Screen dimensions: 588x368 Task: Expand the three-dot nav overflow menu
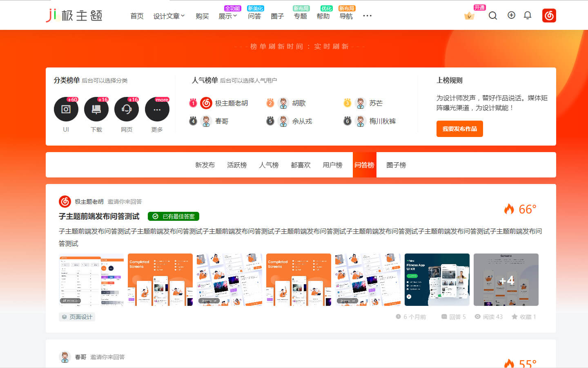coord(367,16)
